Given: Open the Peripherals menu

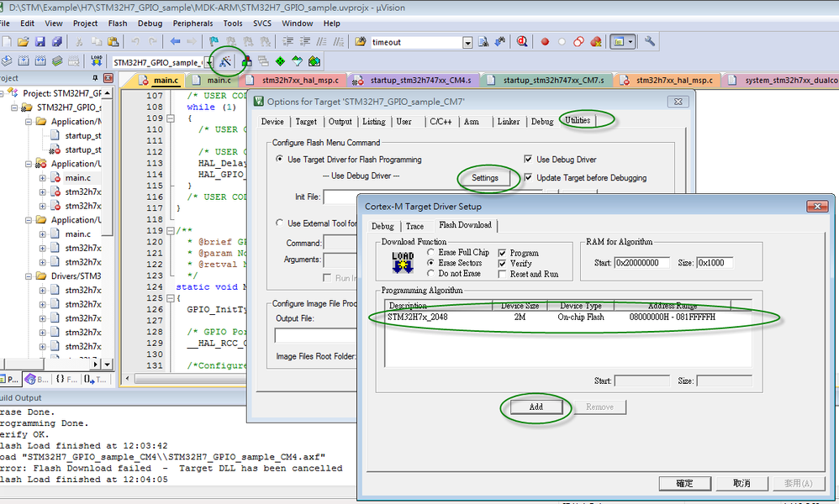Looking at the screenshot, I should pos(193,24).
